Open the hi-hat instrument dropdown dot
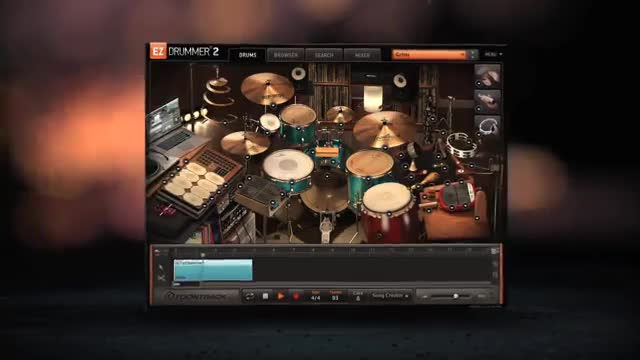This screenshot has height=360, width=640. tap(247, 156)
